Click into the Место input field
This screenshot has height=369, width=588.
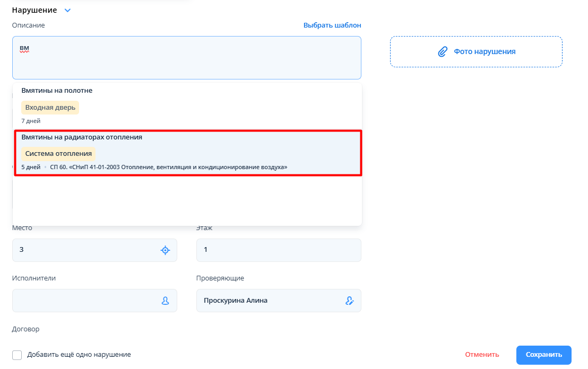coord(85,250)
